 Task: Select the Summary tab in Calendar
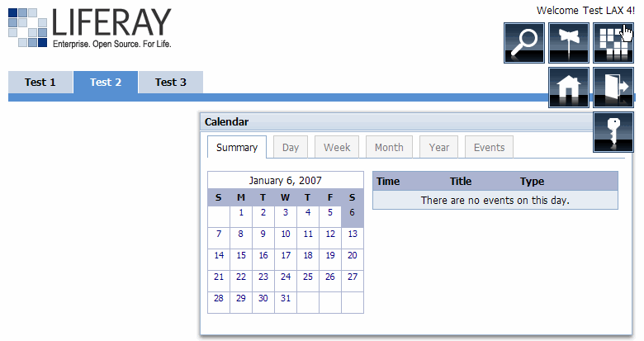point(237,148)
